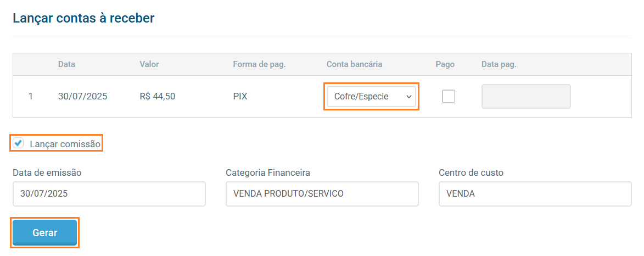This screenshot has height=256, width=644.
Task: Click the Valor column header
Action: [x=149, y=64]
